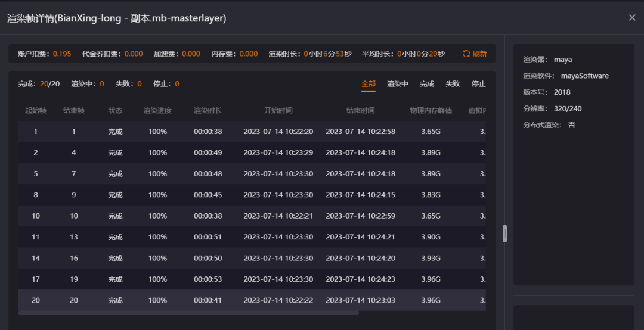Click the 00:00:53 render duration cell
This screenshot has width=644, height=330.
point(208,279)
